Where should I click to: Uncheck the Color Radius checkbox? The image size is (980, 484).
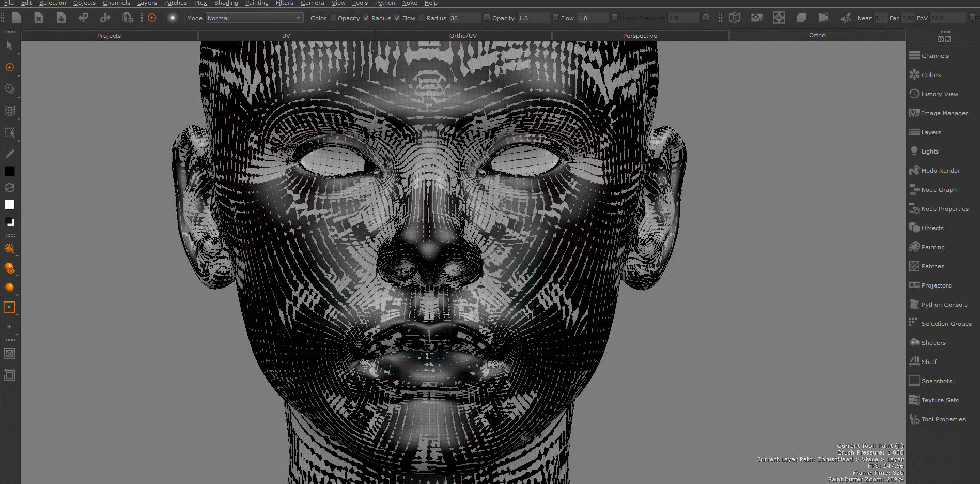[x=366, y=18]
